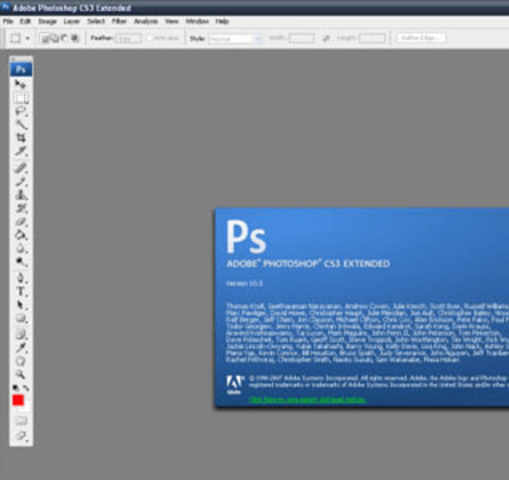
Task: Select the History Brush tool
Action: pyautogui.click(x=21, y=209)
